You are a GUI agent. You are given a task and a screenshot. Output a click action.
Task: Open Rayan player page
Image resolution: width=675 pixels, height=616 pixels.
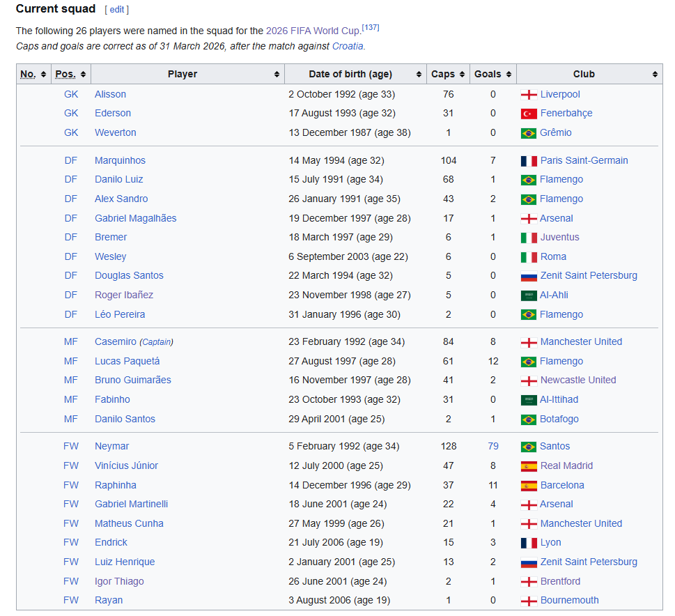(x=109, y=601)
